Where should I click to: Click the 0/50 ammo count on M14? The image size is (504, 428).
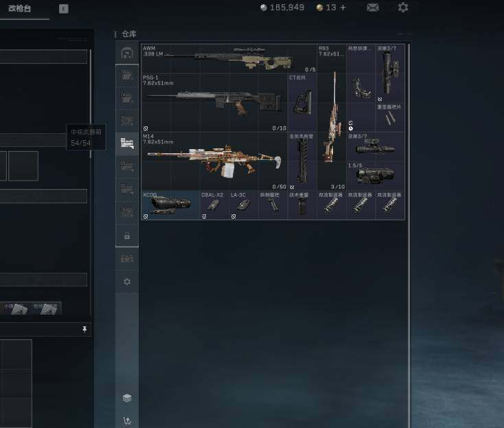pyautogui.click(x=279, y=187)
